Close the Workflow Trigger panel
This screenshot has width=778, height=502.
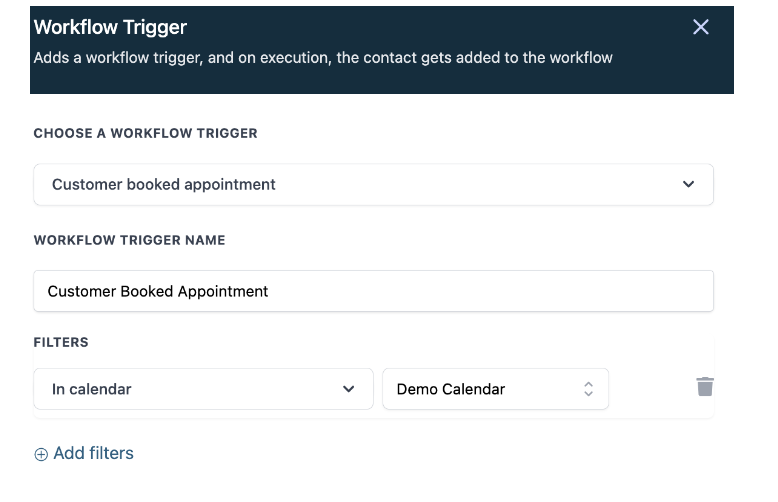[701, 27]
